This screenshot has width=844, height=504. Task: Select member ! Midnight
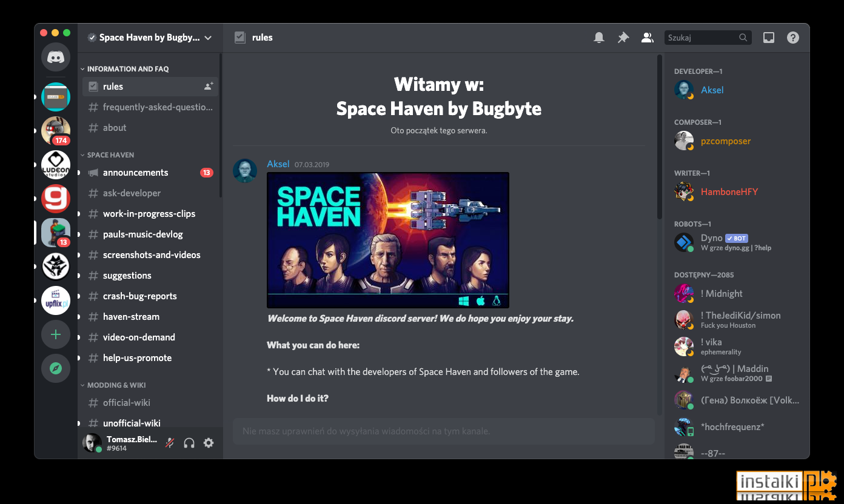[737, 293]
